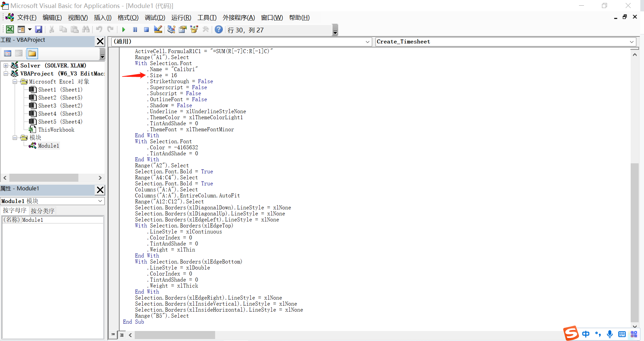Open the Properties Window toolbar icon
Screen dimensions: 644x341
pos(183,30)
